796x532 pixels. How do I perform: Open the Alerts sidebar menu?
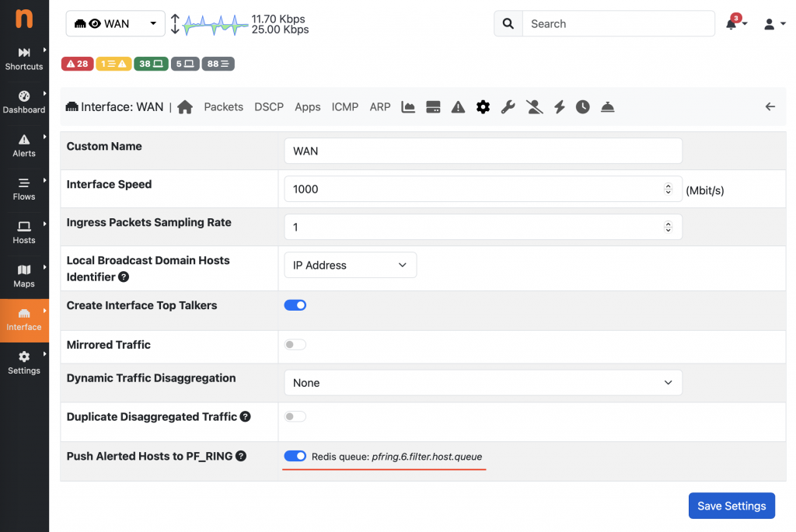tap(24, 145)
